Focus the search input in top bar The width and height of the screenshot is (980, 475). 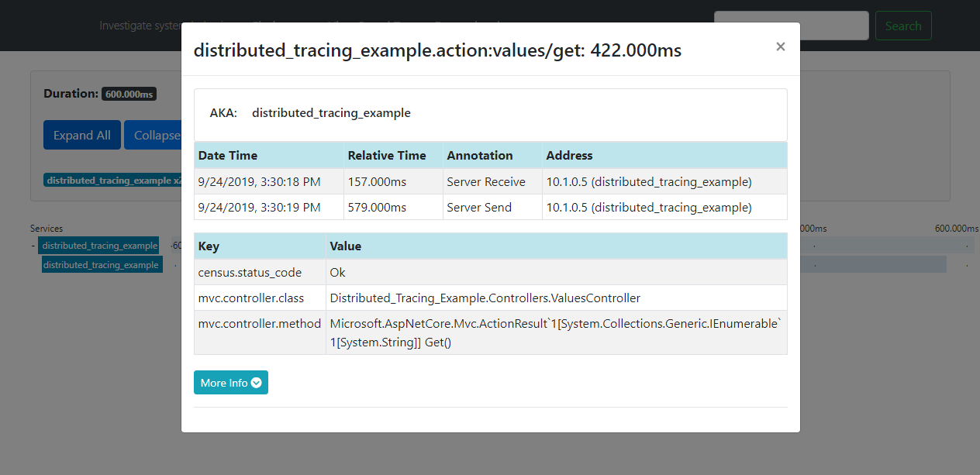(791, 26)
